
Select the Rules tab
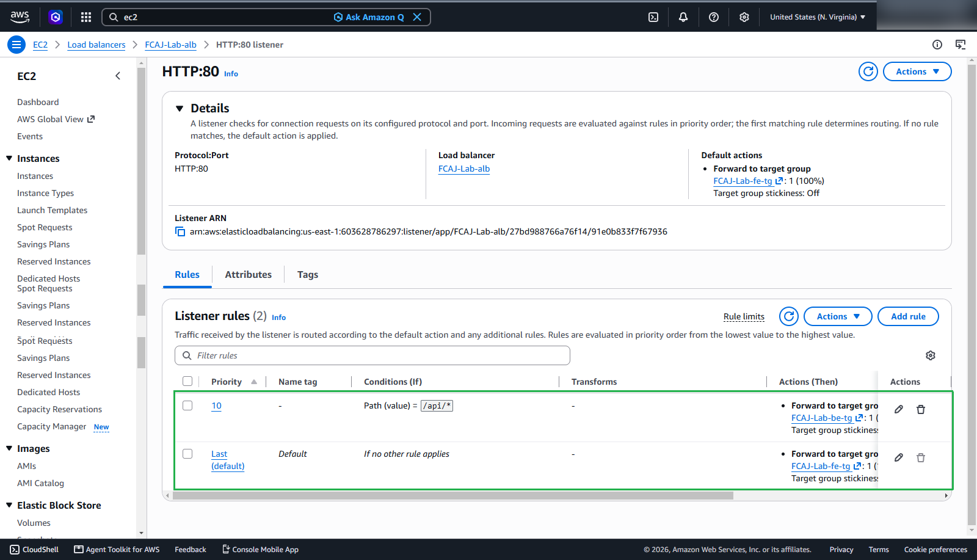[187, 275]
